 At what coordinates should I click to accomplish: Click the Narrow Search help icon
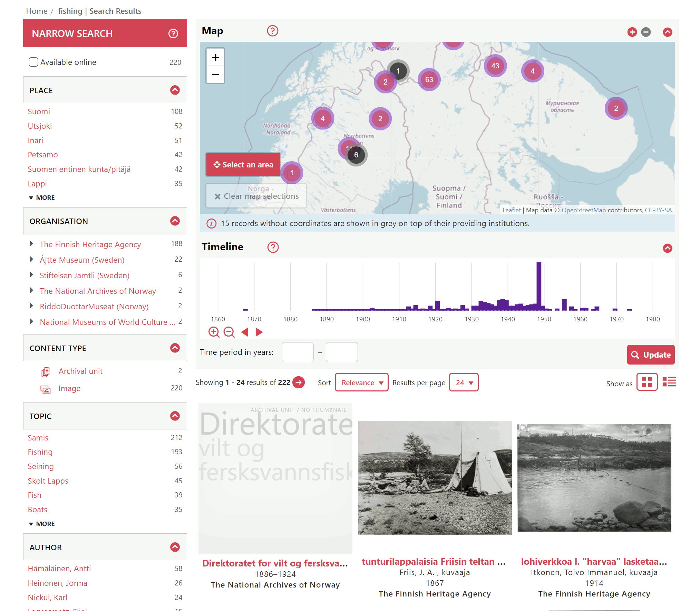173,33
